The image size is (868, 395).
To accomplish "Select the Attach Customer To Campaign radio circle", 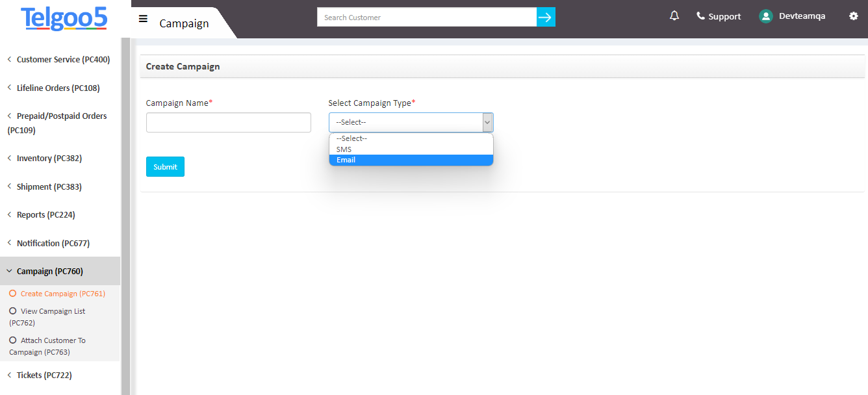I will (x=12, y=340).
